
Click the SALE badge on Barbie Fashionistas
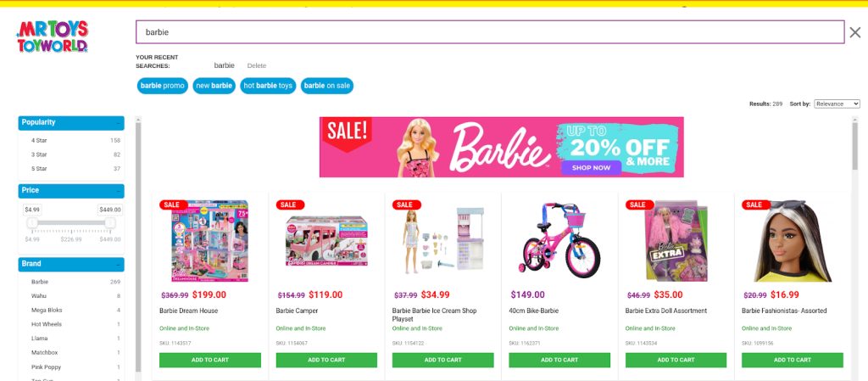point(755,205)
